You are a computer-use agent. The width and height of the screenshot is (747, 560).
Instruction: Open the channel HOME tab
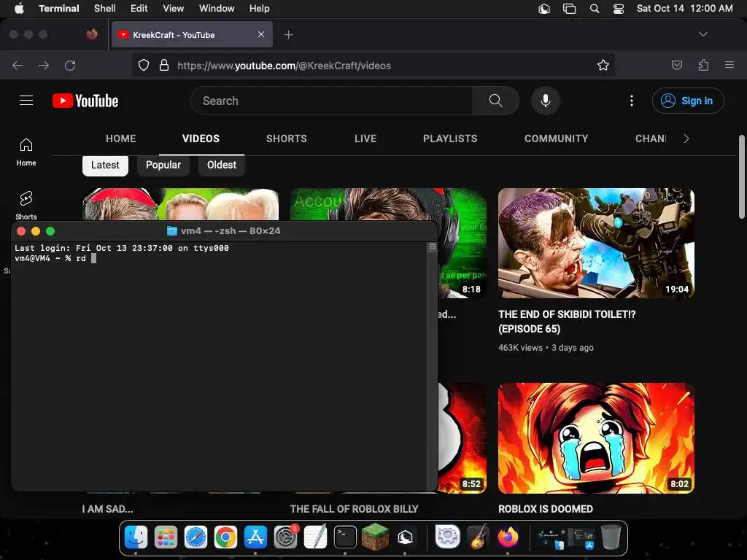click(x=121, y=139)
